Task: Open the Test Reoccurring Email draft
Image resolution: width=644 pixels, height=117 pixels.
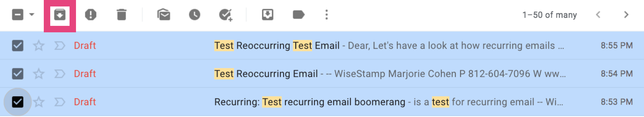Action: pyautogui.click(x=322, y=74)
